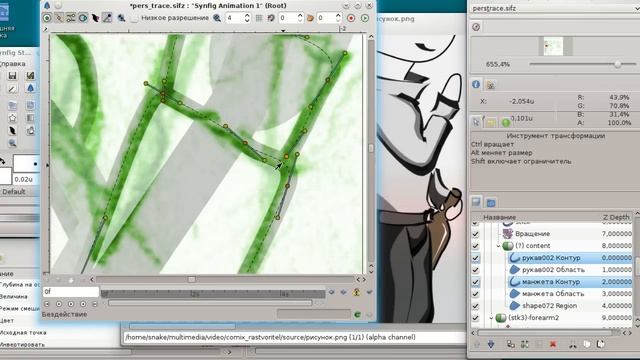The height and width of the screenshot is (360, 640).
Task: Toggle the grid display icon
Action: pos(259,18)
